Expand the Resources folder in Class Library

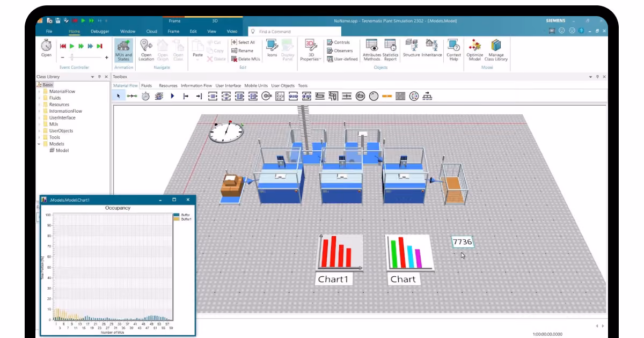(39, 105)
